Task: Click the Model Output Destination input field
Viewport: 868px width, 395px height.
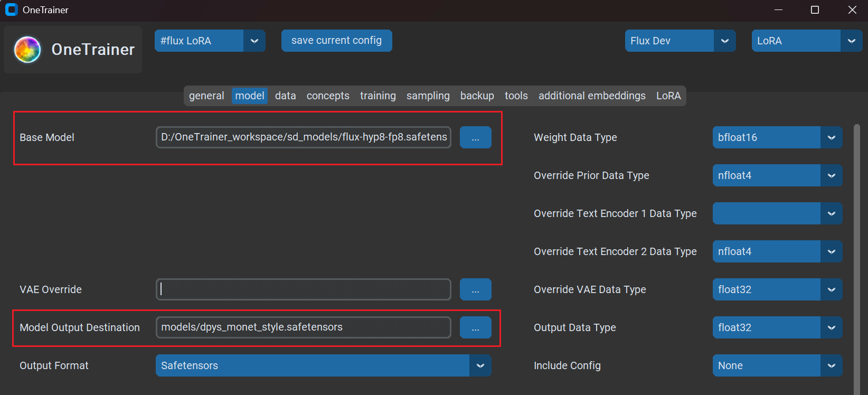Action: pos(304,327)
